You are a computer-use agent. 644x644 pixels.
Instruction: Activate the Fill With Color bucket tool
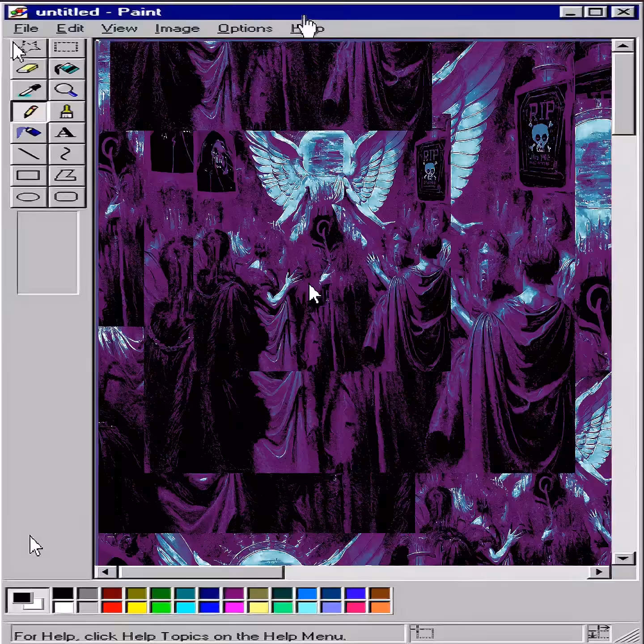tap(66, 69)
